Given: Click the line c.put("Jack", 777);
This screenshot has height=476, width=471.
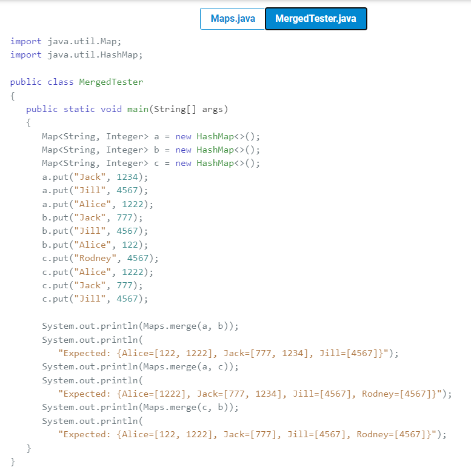Looking at the screenshot, I should 92,285.
